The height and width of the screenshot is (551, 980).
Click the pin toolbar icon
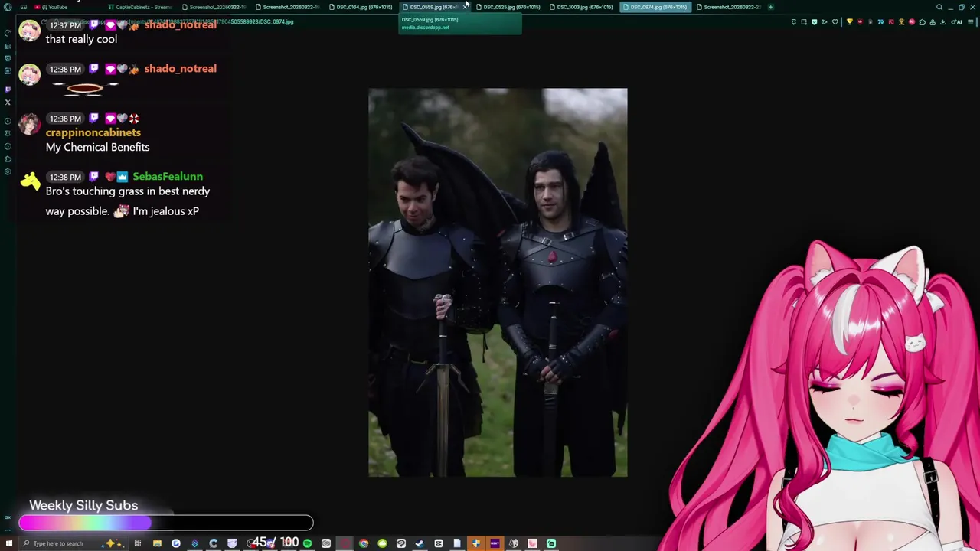(794, 22)
